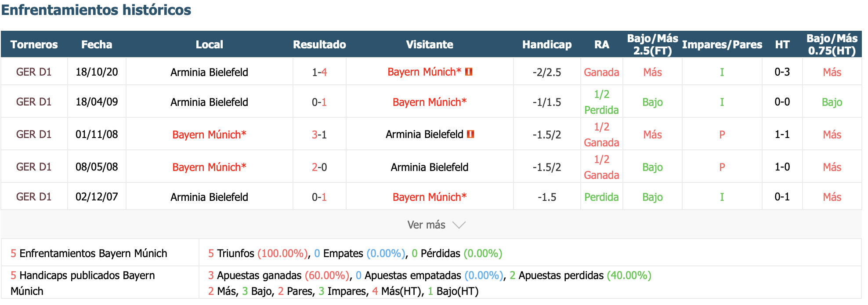Viewport: 868px width, 305px height.
Task: Click GER D1 tournament in 08/05/08 row
Action: coord(34,167)
